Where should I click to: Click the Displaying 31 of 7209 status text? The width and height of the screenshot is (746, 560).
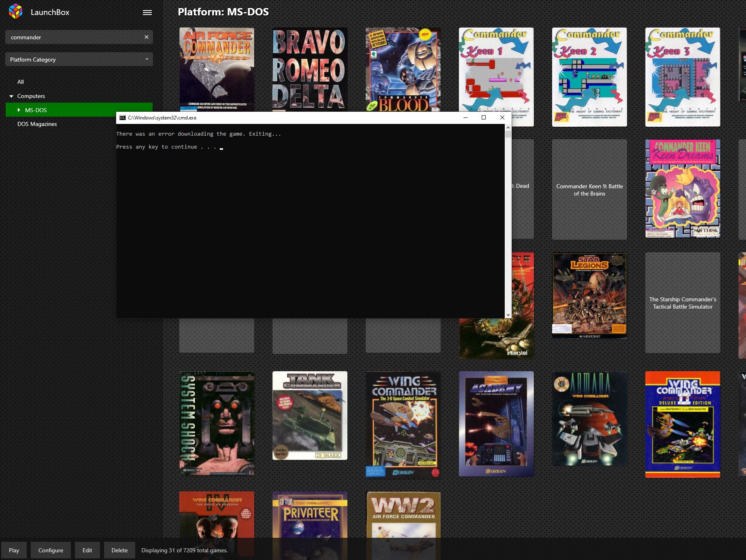tap(185, 550)
